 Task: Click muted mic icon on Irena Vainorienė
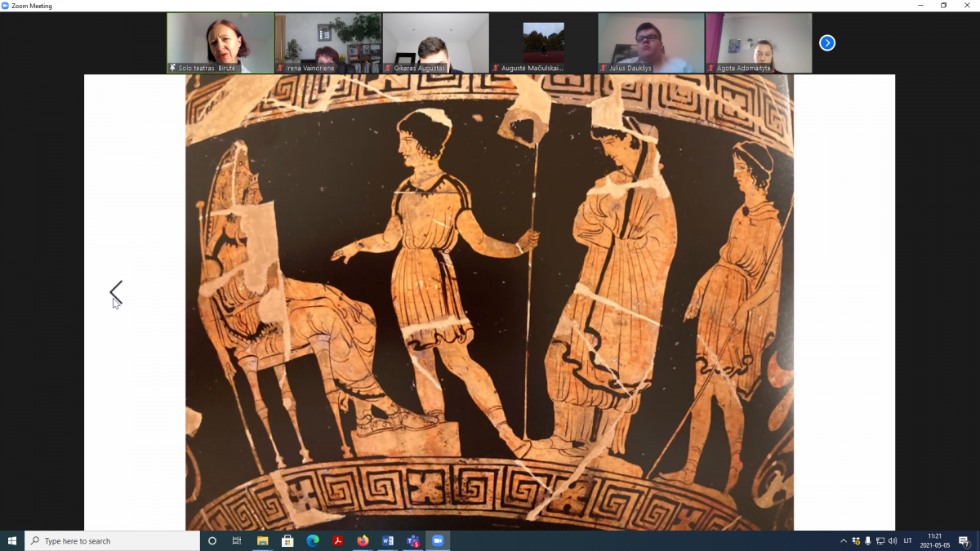[281, 68]
